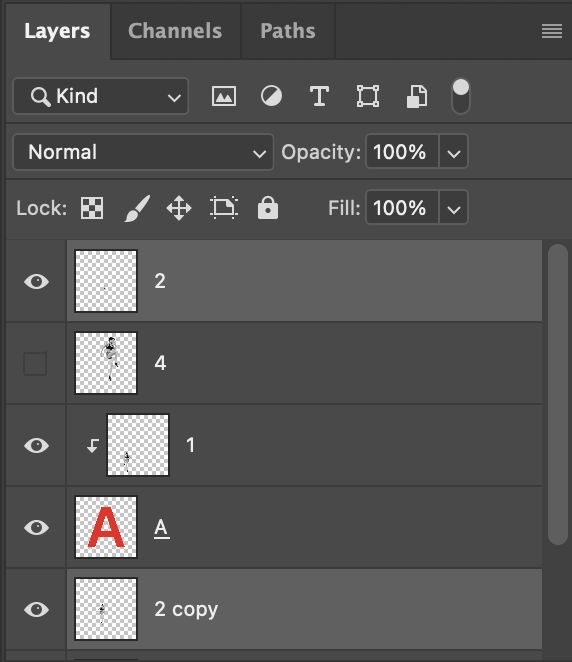Hide the 2 copy layer
Viewport: 572px width, 662px height.
click(x=37, y=609)
